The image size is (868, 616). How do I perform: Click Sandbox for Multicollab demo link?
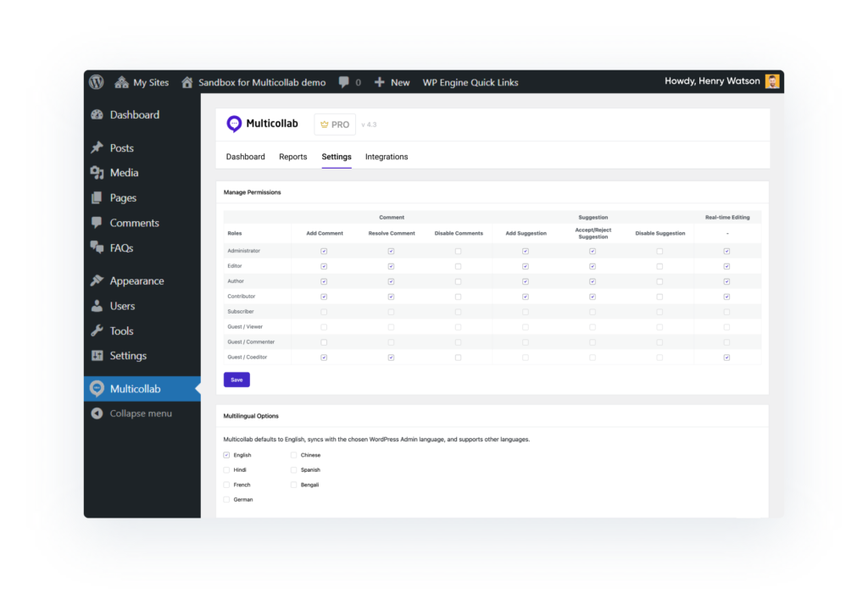(x=262, y=82)
